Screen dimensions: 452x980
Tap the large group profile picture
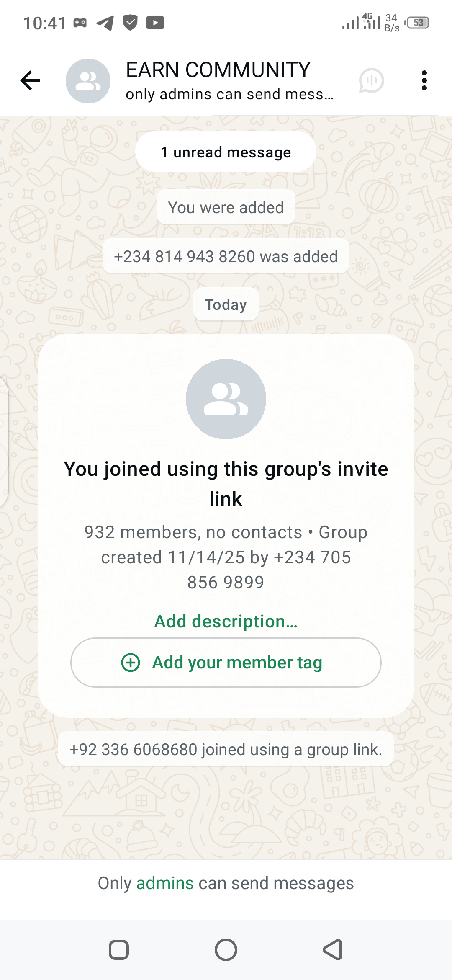tap(226, 399)
